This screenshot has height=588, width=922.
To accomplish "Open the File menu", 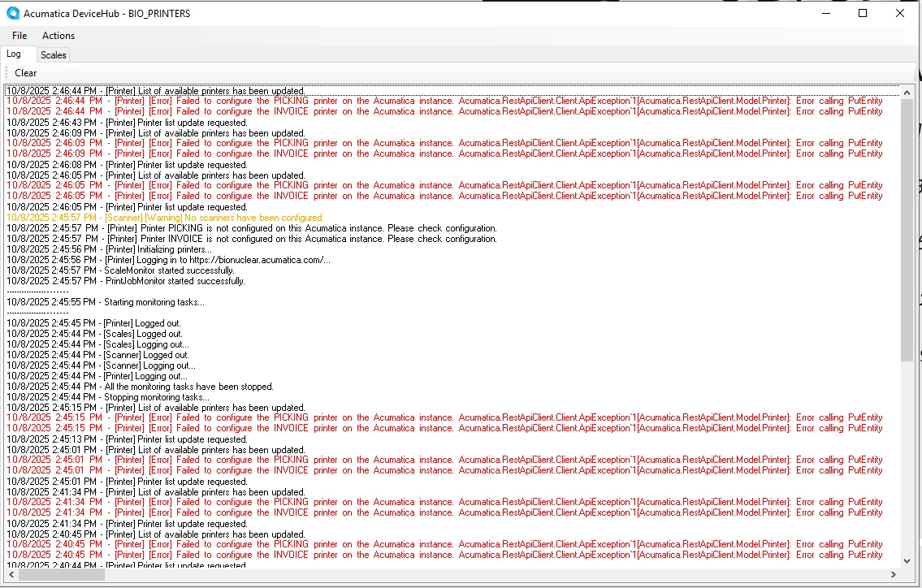I will click(19, 36).
